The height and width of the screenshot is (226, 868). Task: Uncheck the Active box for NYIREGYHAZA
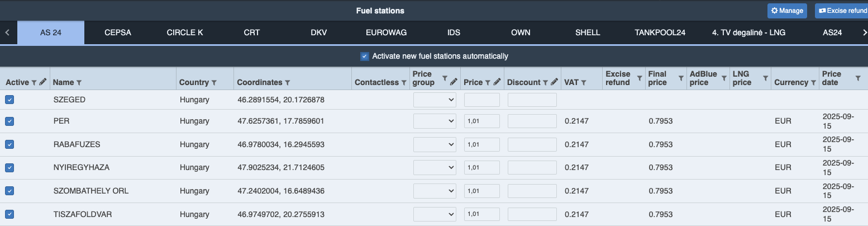pyautogui.click(x=9, y=167)
